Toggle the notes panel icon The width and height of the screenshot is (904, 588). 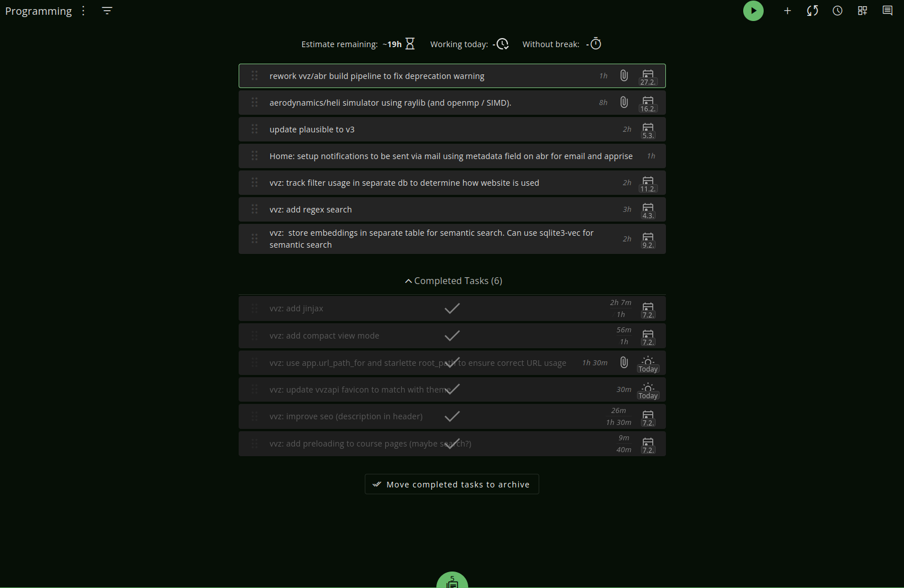887,11
